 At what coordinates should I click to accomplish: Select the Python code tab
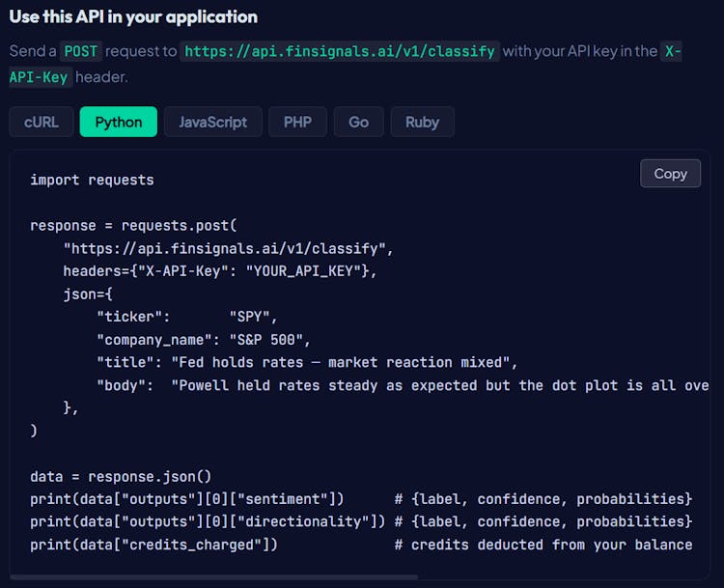tap(119, 122)
